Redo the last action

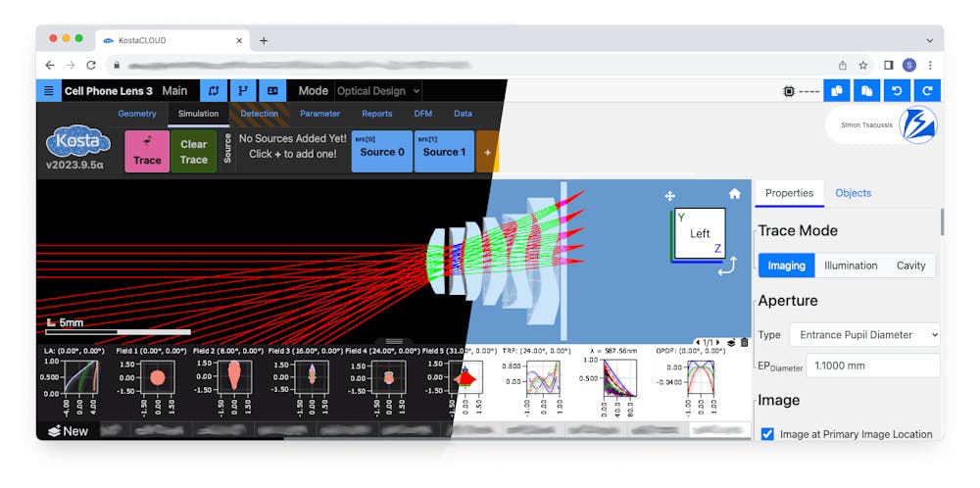[927, 90]
